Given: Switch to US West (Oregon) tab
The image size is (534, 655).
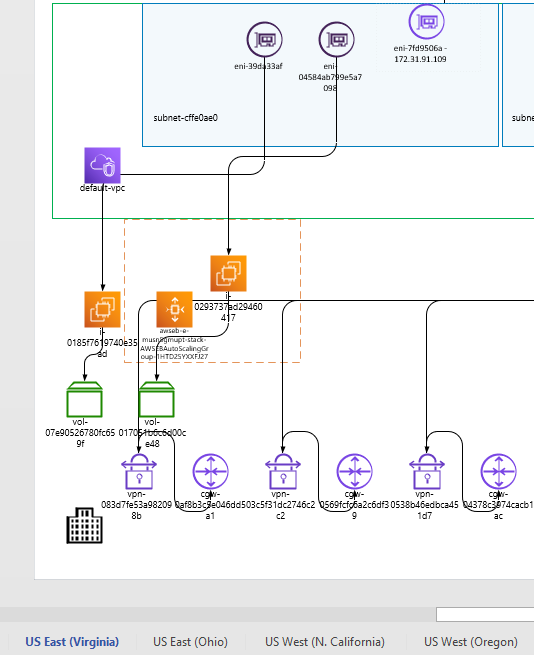Looking at the screenshot, I should [471, 642].
